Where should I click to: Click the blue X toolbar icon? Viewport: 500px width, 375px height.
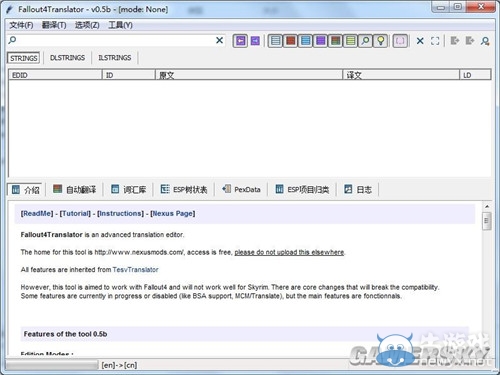coord(420,41)
